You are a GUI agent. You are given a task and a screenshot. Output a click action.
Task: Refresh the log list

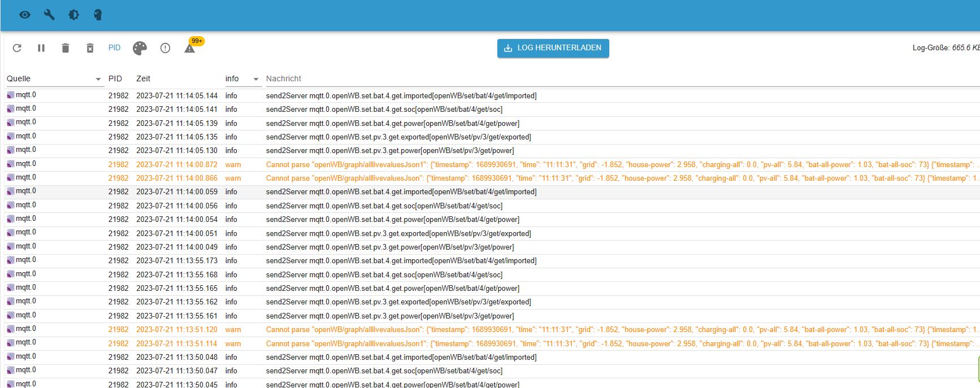[17, 48]
